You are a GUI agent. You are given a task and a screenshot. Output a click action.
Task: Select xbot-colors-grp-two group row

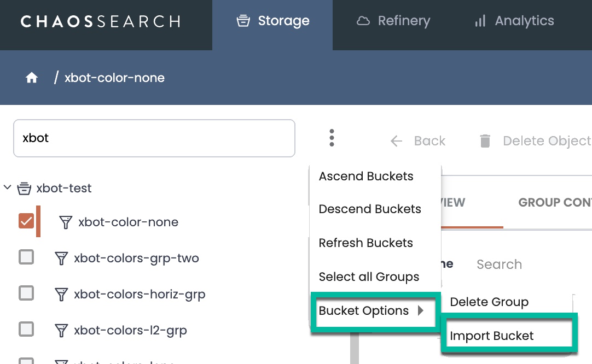[x=136, y=259]
